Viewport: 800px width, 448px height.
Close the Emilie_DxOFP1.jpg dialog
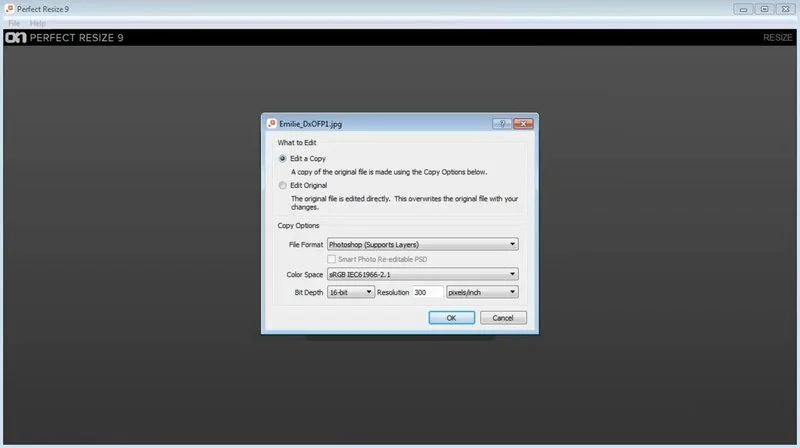[523, 124]
